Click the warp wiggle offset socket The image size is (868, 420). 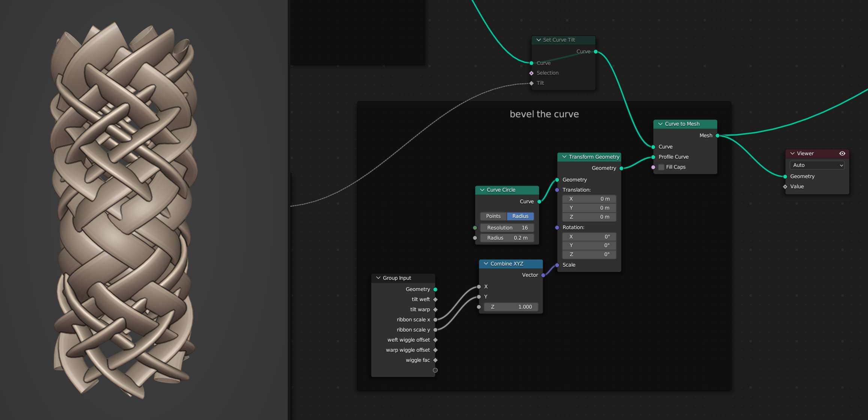[436, 350]
